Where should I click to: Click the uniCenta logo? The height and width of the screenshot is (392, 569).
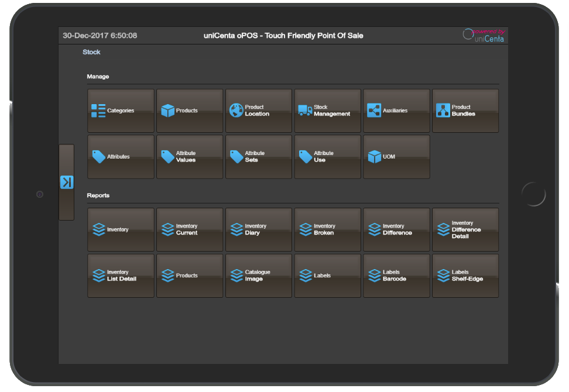pos(484,36)
